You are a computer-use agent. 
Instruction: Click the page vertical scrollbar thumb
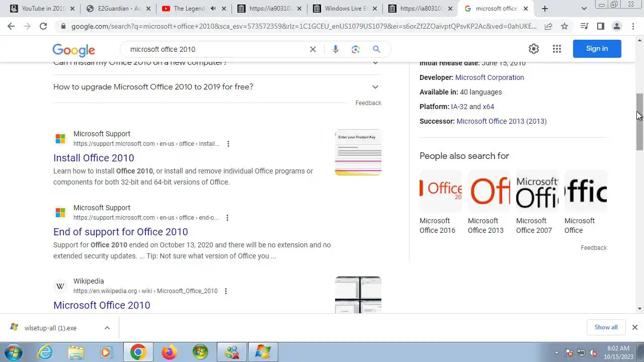[x=639, y=122]
